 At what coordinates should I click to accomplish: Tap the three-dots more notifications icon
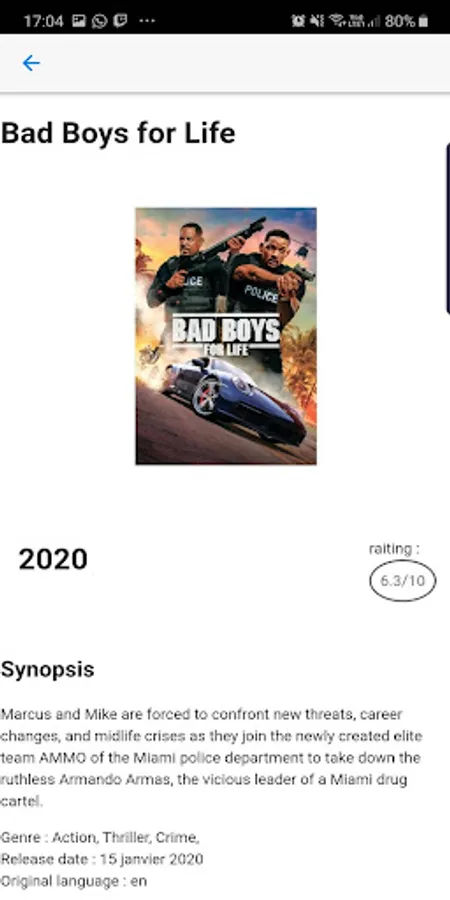(147, 21)
